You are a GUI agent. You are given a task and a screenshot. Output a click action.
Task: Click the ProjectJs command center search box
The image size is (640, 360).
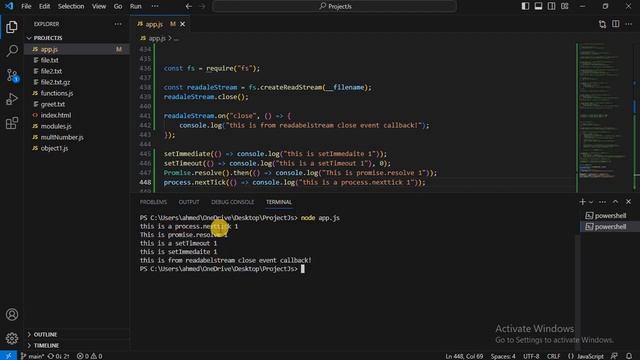pos(335,6)
